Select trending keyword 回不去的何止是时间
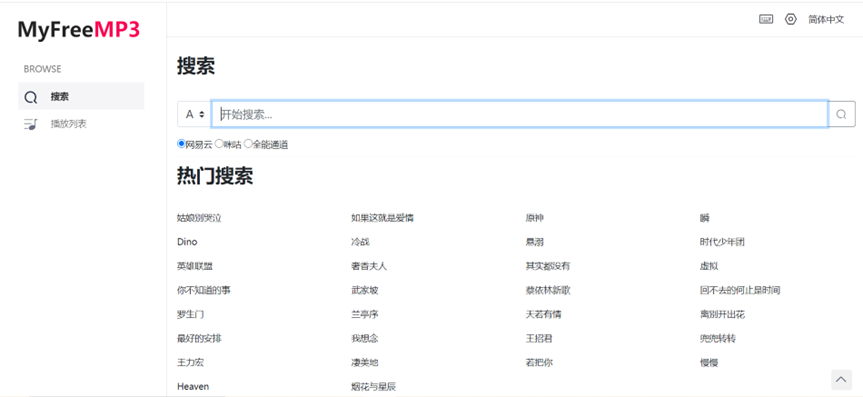The width and height of the screenshot is (863, 397). (740, 290)
